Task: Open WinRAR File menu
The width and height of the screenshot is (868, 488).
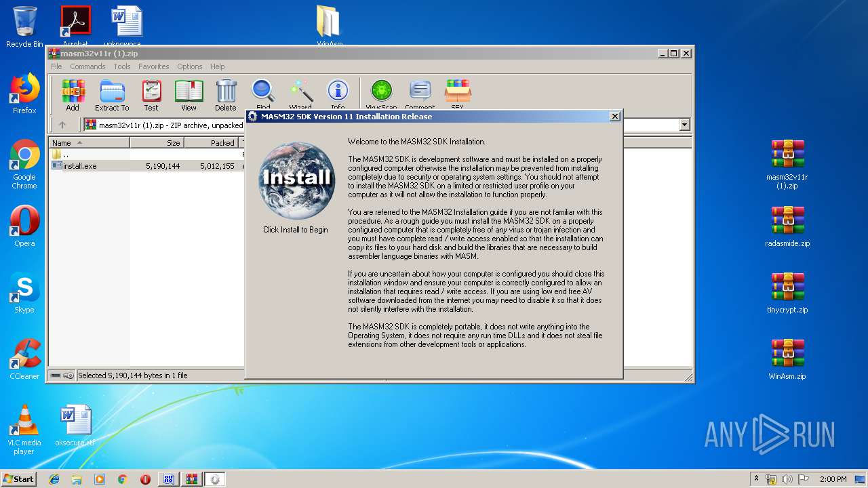Action: (x=56, y=66)
